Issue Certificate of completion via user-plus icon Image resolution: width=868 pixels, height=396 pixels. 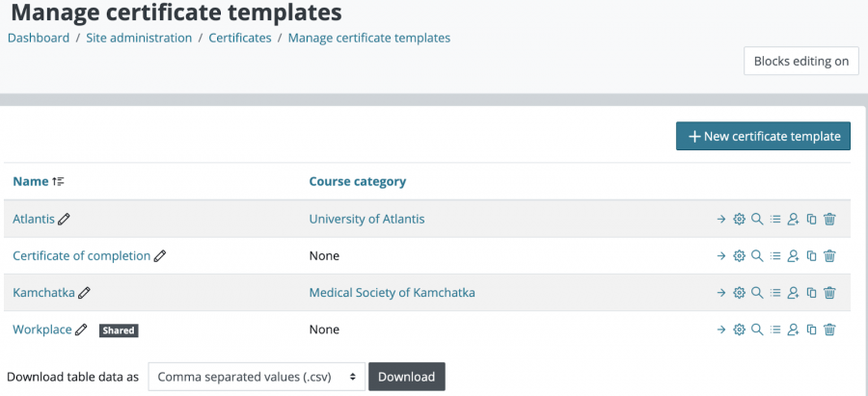(794, 255)
